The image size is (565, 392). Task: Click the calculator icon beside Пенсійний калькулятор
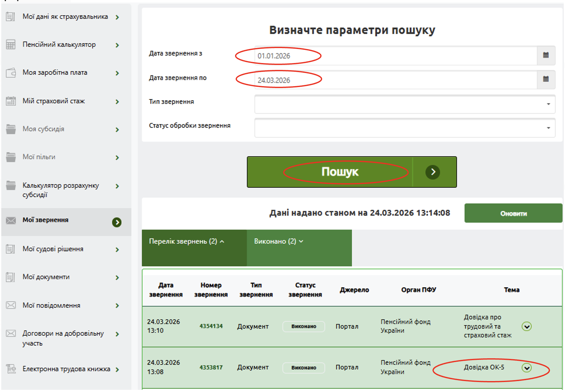click(x=11, y=45)
